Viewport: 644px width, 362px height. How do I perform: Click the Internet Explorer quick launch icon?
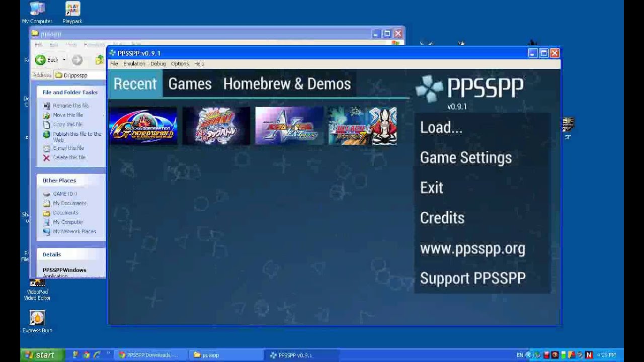point(97,355)
